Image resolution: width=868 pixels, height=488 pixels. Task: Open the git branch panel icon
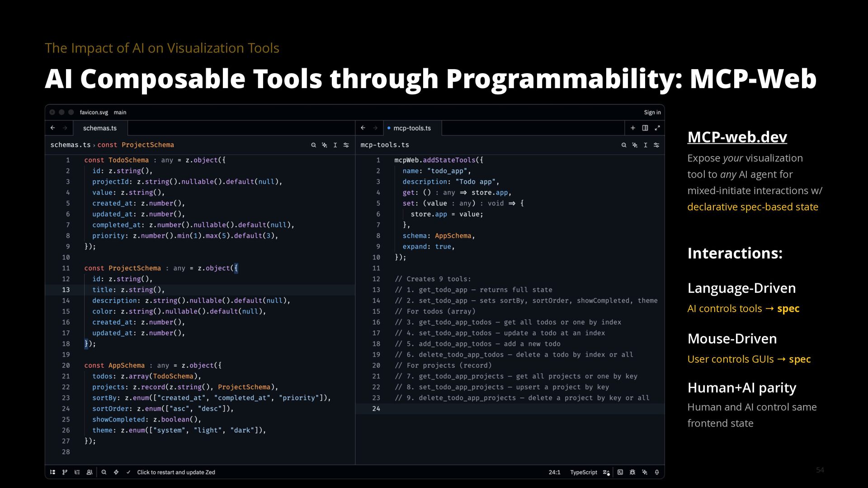coord(65,472)
